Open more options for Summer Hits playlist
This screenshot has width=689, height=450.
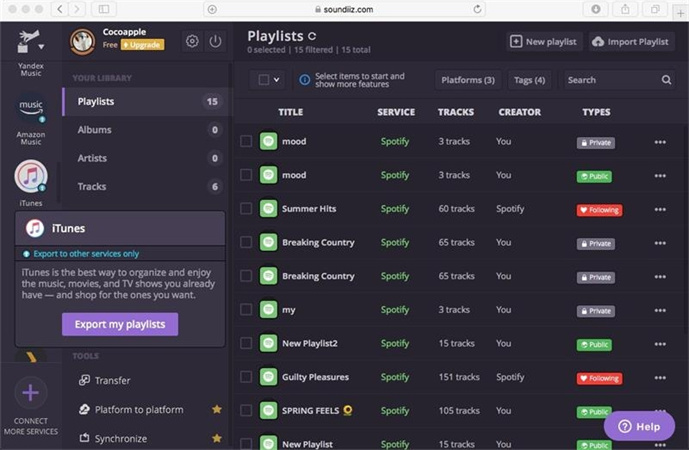click(x=659, y=210)
